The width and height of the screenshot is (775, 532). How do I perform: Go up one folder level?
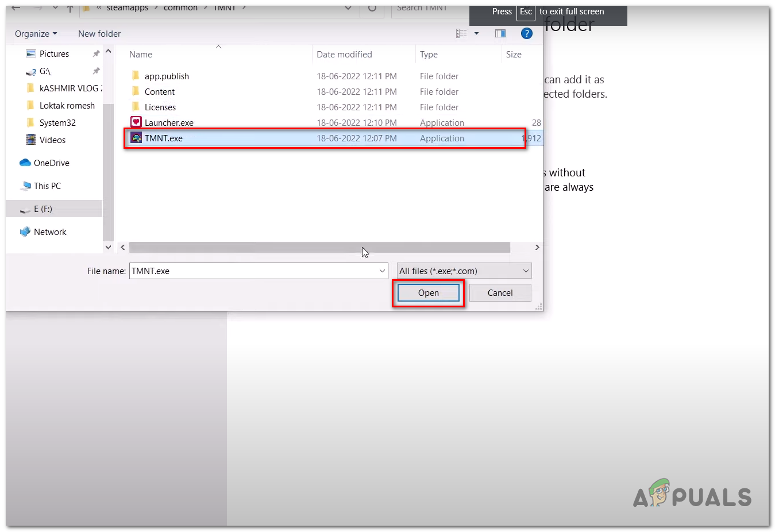coord(70,9)
